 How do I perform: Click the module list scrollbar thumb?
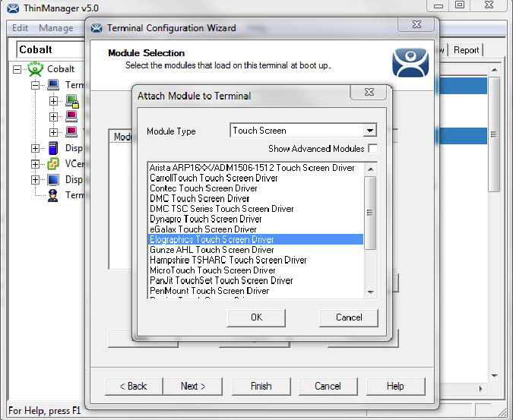click(x=370, y=213)
